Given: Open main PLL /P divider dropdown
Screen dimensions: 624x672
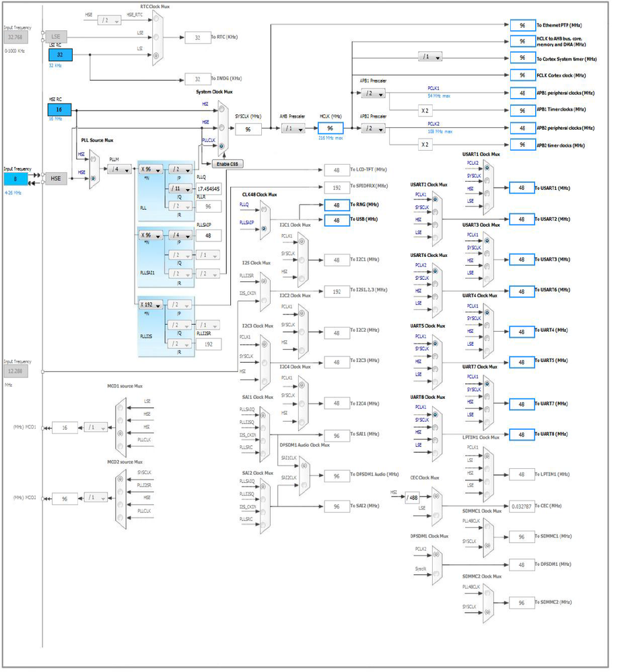Looking at the screenshot, I should [x=180, y=170].
